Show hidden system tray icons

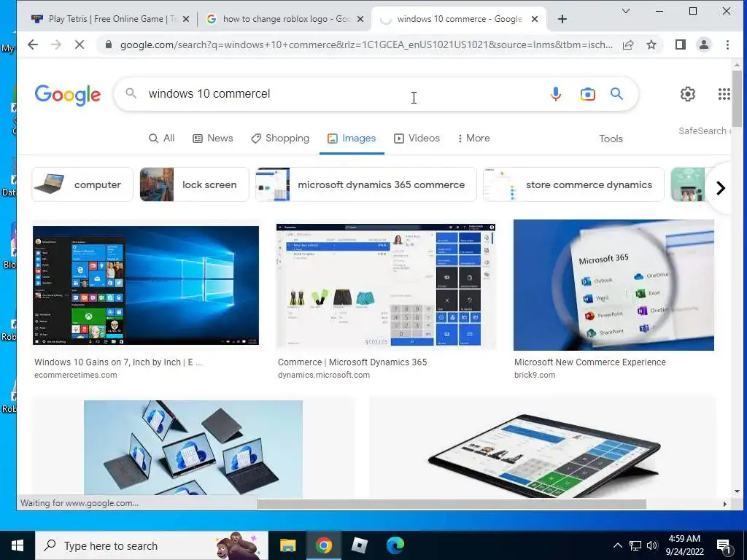point(617,545)
